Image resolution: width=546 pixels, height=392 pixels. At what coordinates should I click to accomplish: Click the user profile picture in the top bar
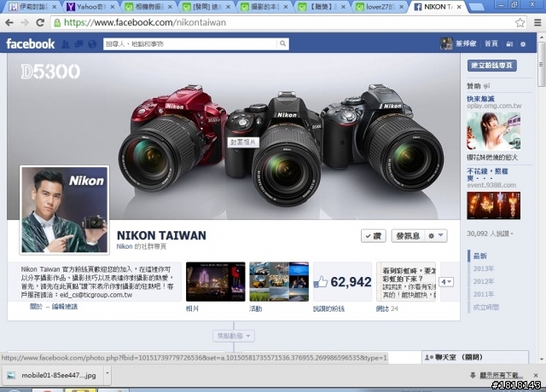446,43
